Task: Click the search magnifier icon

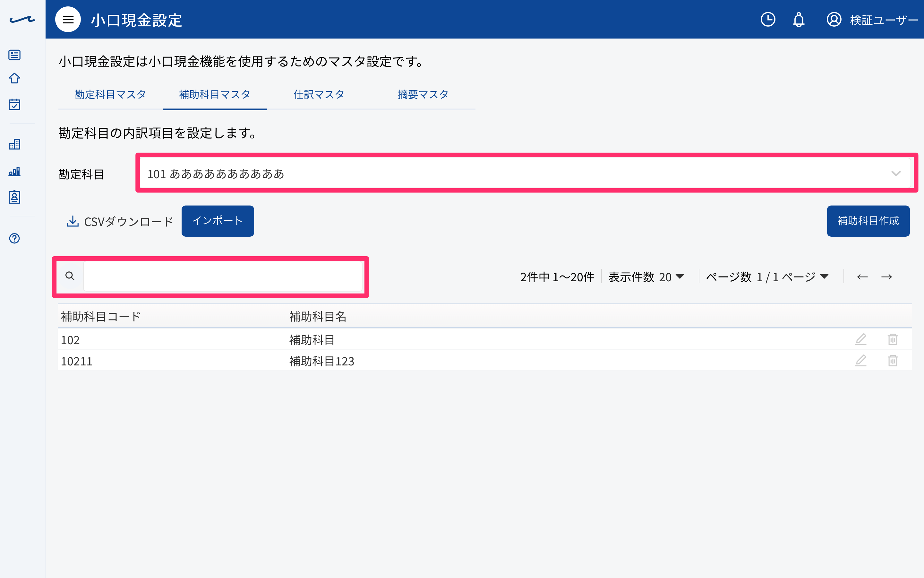Action: (x=70, y=276)
